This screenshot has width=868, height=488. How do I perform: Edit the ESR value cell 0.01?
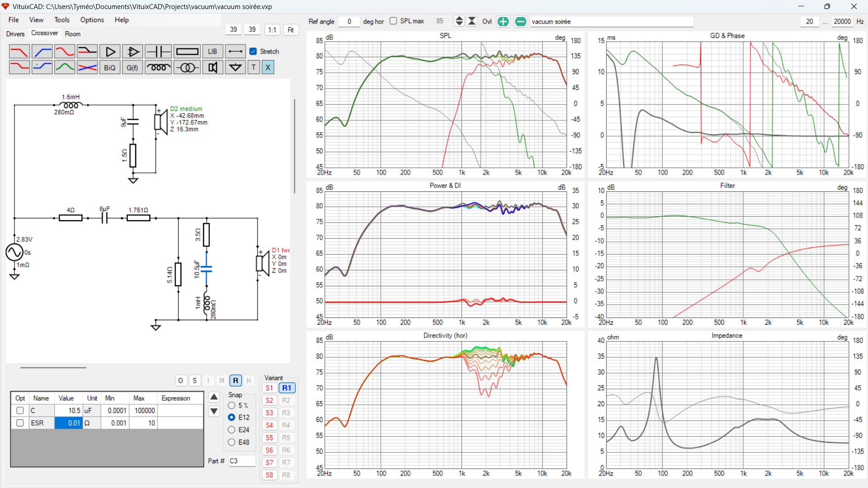point(68,423)
